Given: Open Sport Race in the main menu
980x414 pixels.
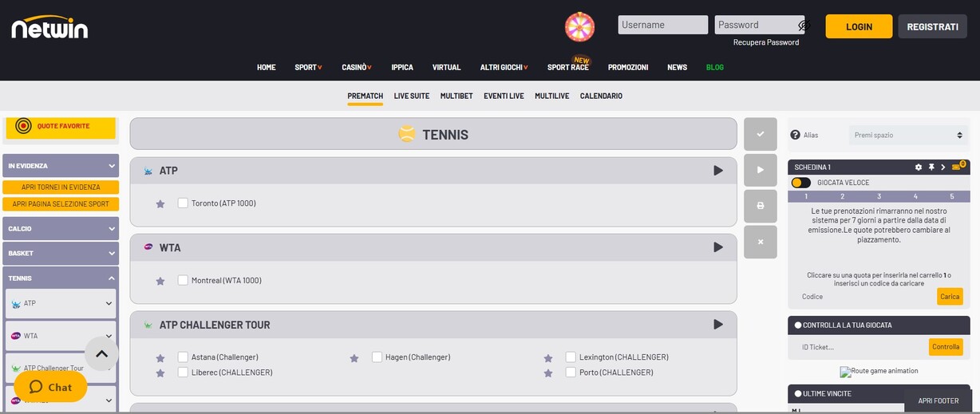Looking at the screenshot, I should [x=568, y=67].
